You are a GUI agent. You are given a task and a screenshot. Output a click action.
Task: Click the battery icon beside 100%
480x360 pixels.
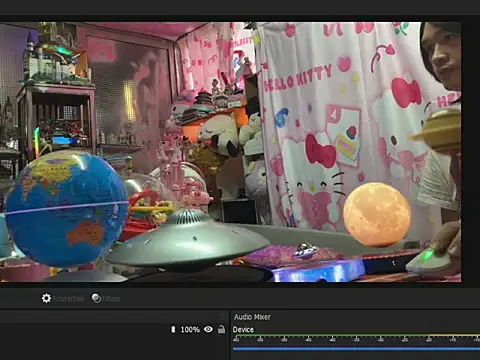173,330
